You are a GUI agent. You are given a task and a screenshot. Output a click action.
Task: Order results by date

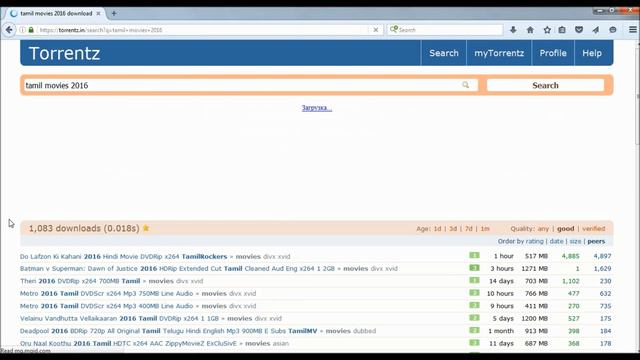click(x=556, y=241)
